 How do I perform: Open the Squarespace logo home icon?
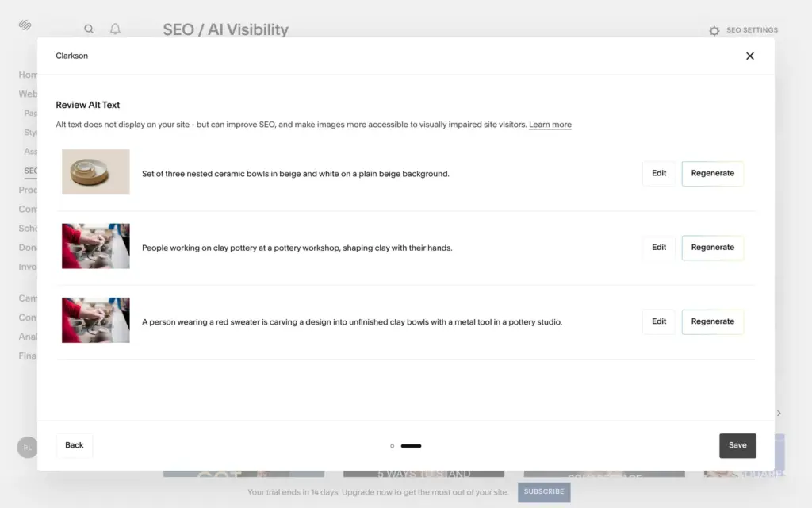(x=25, y=25)
